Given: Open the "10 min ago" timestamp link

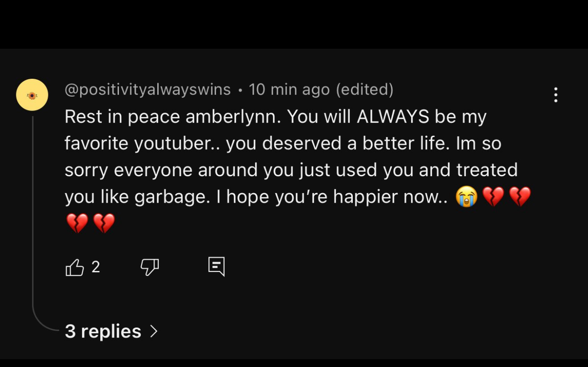Looking at the screenshot, I should [289, 90].
